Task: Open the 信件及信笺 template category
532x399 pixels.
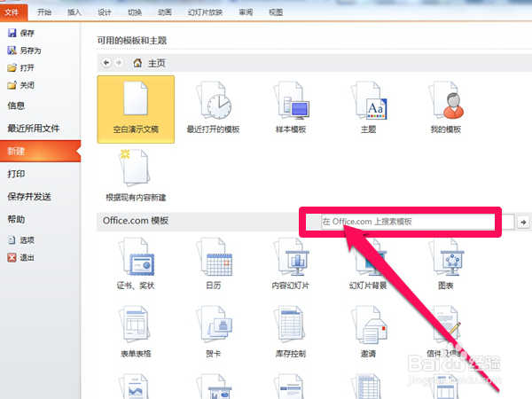Action: pos(446,332)
